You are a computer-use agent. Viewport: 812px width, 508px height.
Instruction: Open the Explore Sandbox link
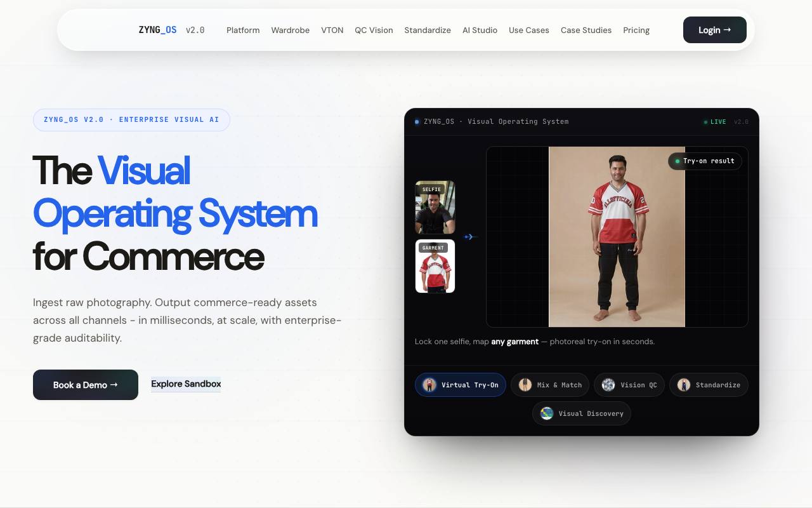click(x=186, y=384)
